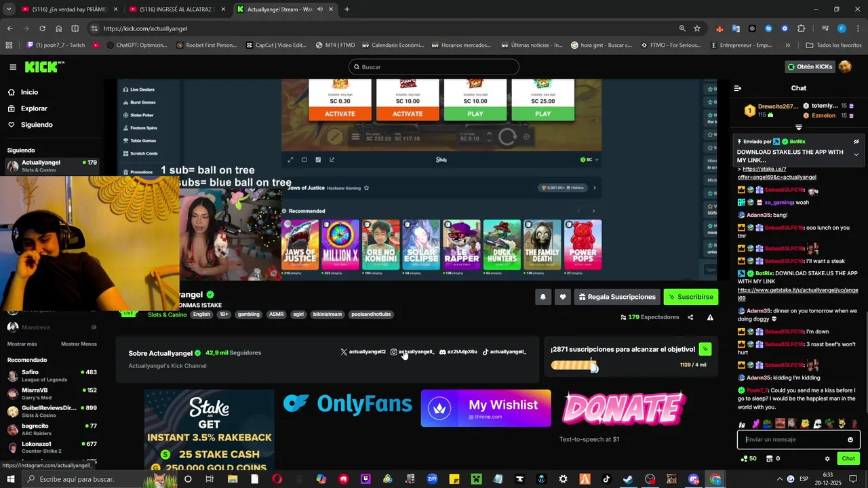The height and width of the screenshot is (488, 868).
Task: Select the gambling tag
Action: [x=249, y=314]
